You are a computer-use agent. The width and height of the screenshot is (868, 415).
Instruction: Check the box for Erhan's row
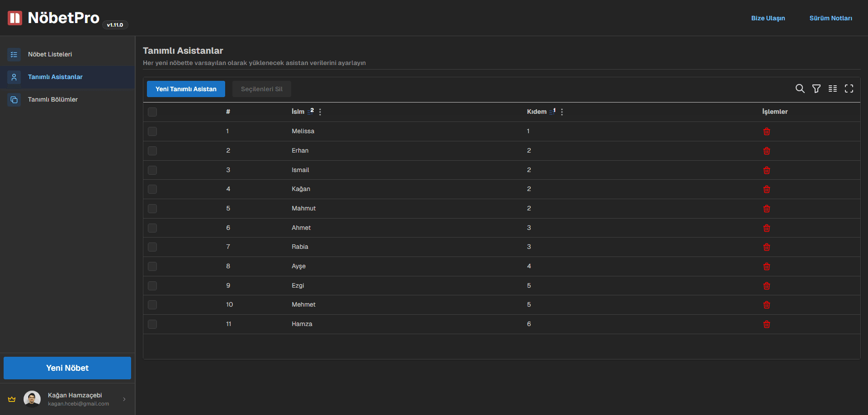152,151
